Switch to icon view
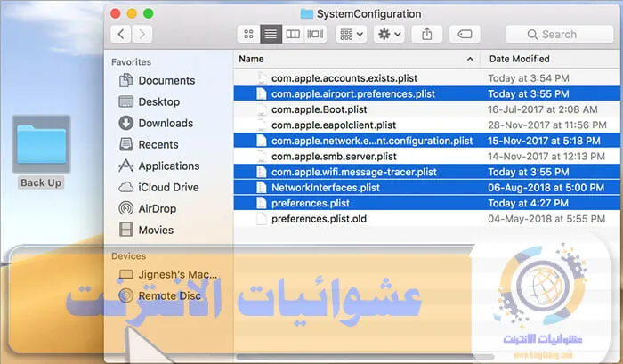Screen dimensions: 623x364 (x=248, y=34)
